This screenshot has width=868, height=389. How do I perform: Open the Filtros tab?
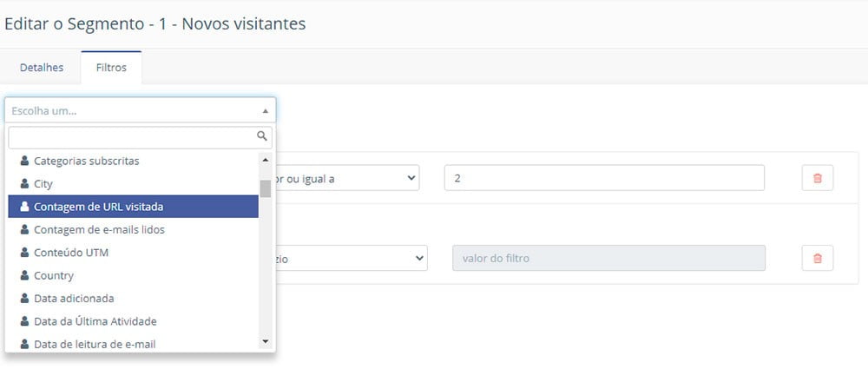pos(111,67)
